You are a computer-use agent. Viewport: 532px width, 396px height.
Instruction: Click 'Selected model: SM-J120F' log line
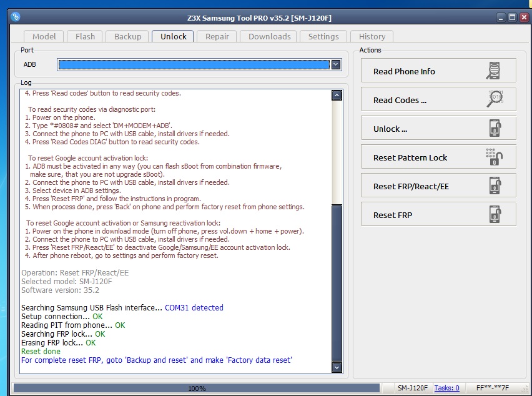(66, 281)
